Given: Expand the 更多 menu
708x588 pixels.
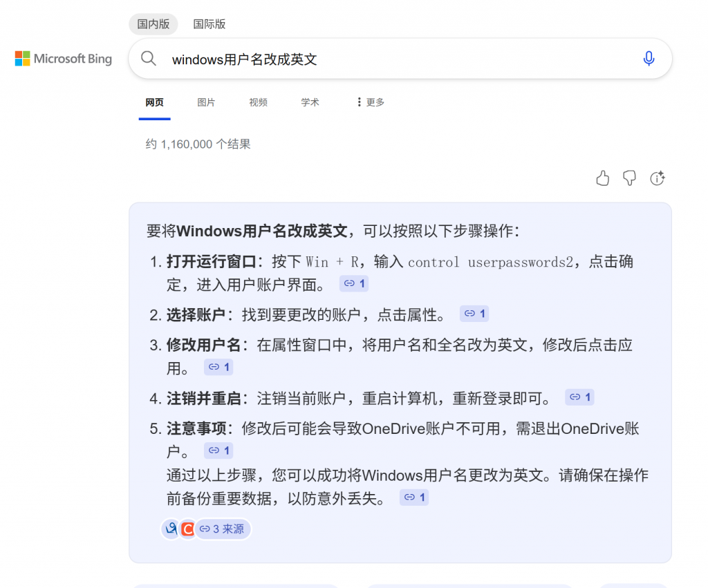Looking at the screenshot, I should (x=371, y=102).
